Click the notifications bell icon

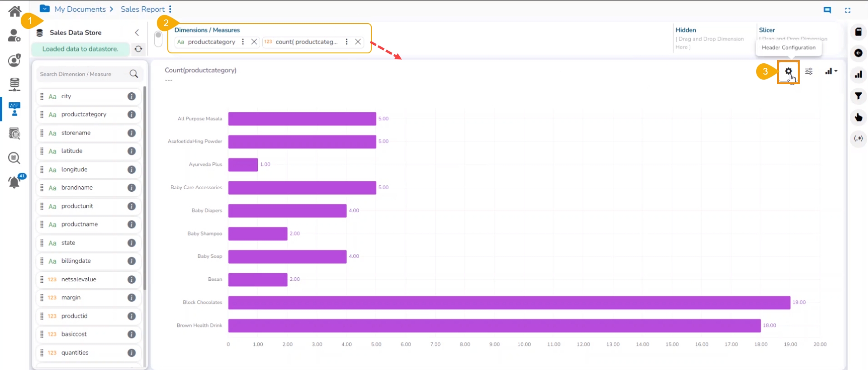click(x=14, y=182)
